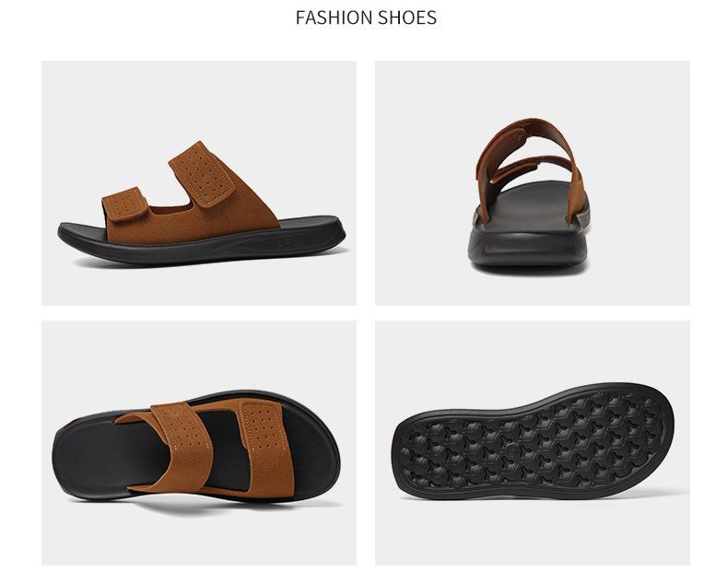The width and height of the screenshot is (728, 583).
Task: Click the thick black heel in rear view
Action: click(527, 249)
